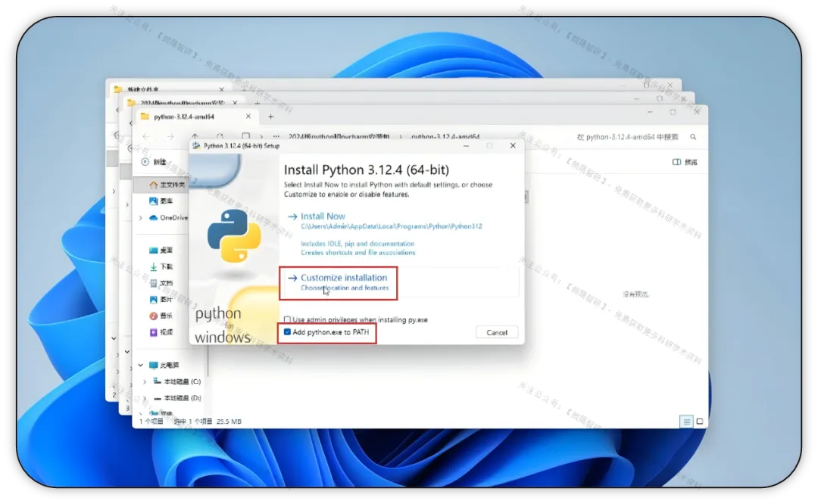Expand local disk (C:) node

[x=145, y=381]
